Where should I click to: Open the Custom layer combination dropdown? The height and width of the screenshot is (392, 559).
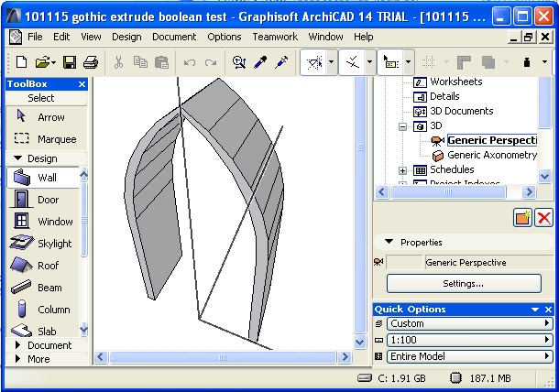[469, 323]
